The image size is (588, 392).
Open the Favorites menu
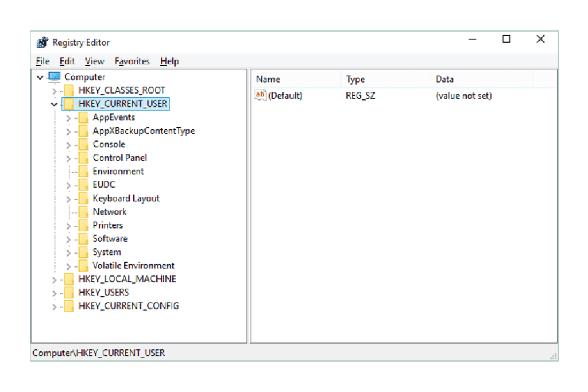click(131, 61)
